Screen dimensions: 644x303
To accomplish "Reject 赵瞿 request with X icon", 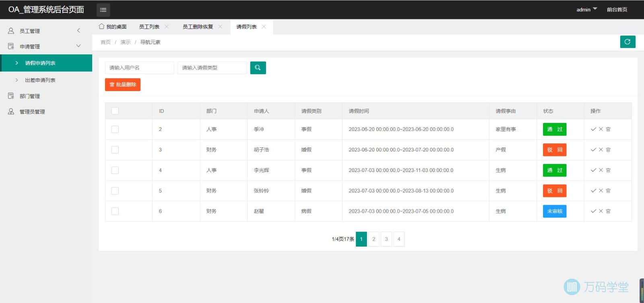I will [601, 211].
